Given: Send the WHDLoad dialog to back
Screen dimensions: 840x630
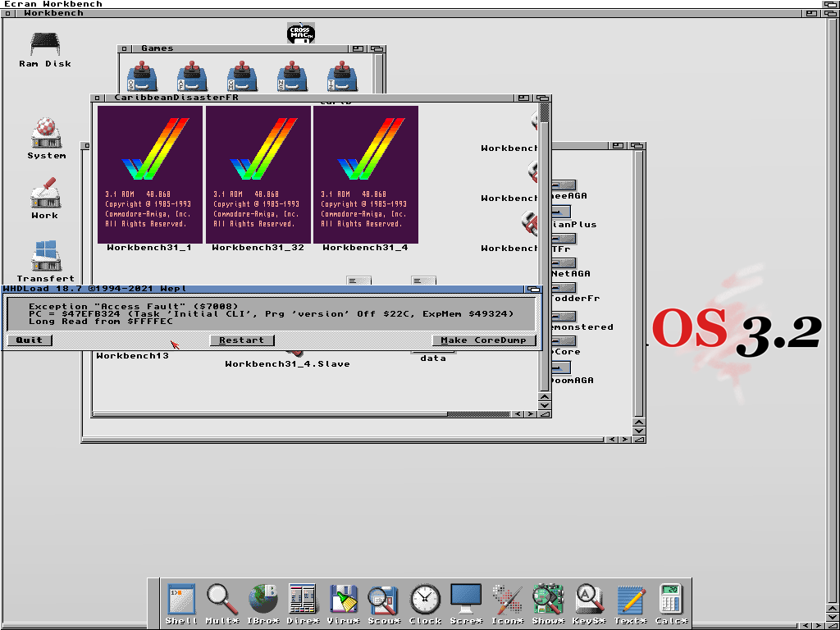Looking at the screenshot, I should [x=533, y=289].
